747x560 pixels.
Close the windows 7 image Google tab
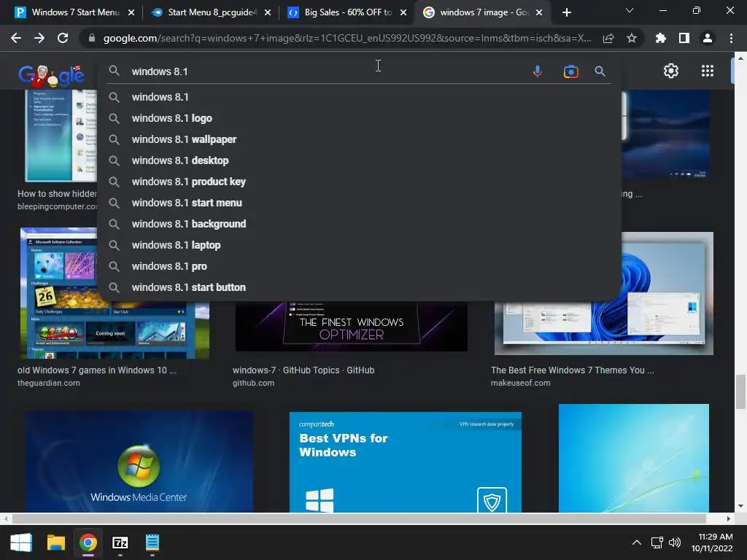click(x=539, y=12)
